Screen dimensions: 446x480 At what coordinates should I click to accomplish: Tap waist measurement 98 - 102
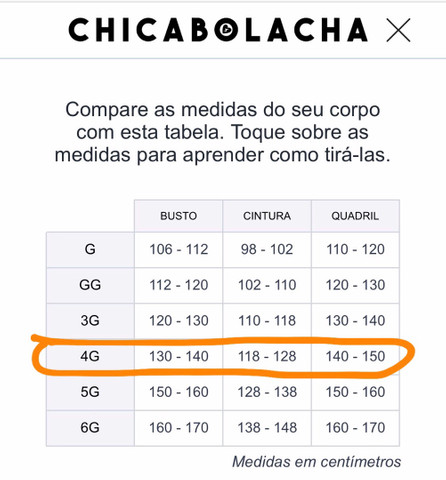(x=267, y=250)
